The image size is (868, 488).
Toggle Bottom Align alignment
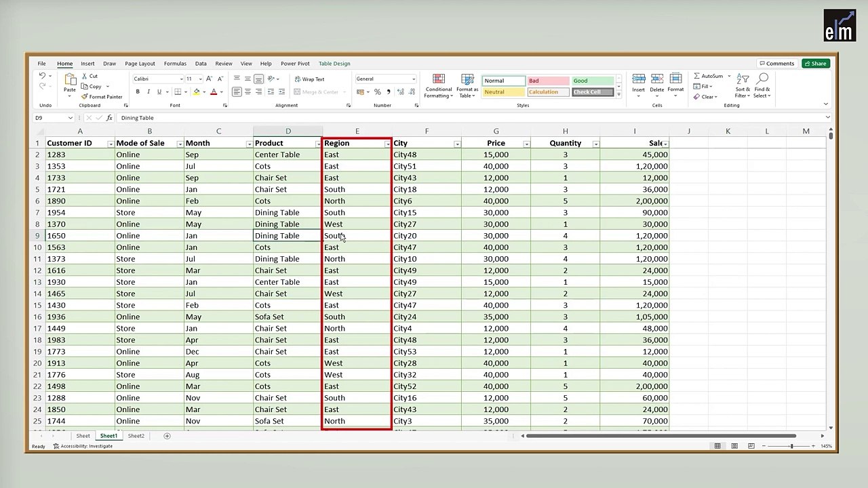[x=258, y=79]
